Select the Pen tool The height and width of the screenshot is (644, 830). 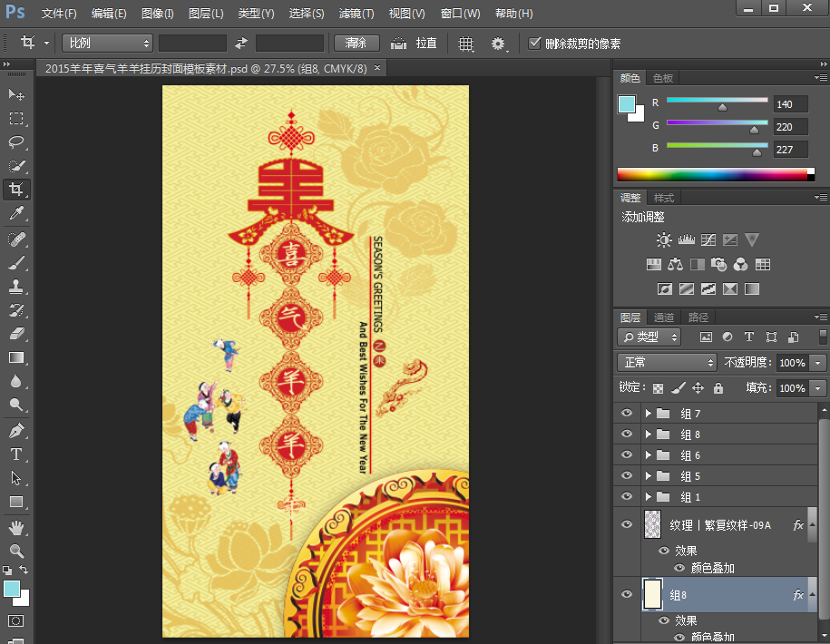coord(16,431)
